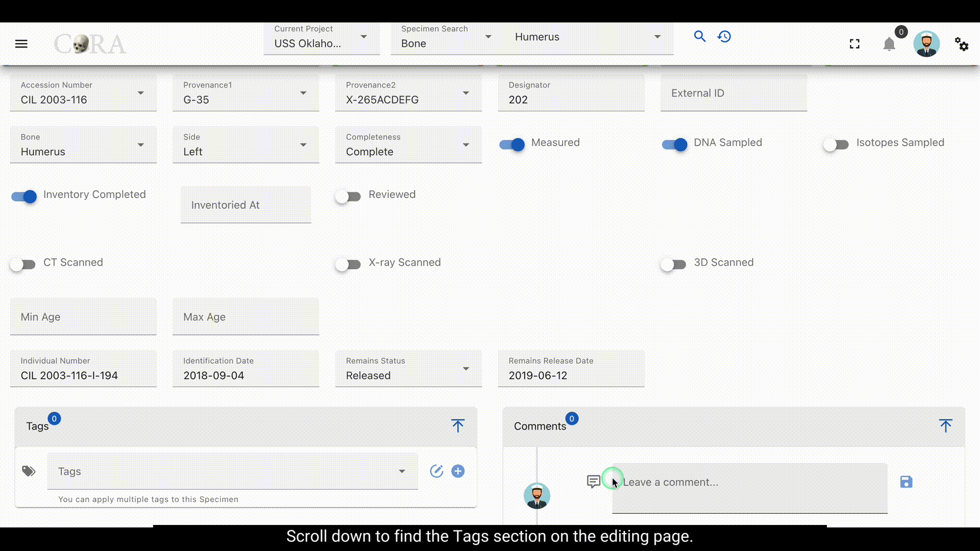This screenshot has height=551, width=980.
Task: Open the Remains Status dropdown
Action: point(408,368)
